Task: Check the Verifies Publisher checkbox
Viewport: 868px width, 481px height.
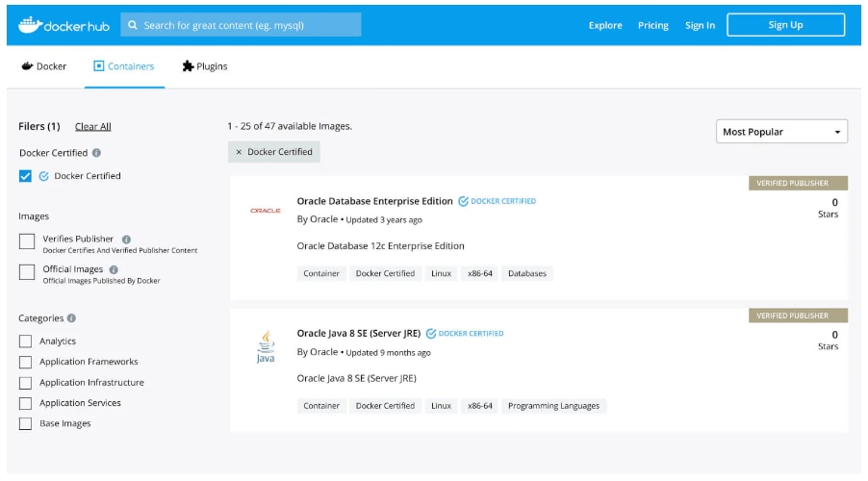Action: (27, 240)
